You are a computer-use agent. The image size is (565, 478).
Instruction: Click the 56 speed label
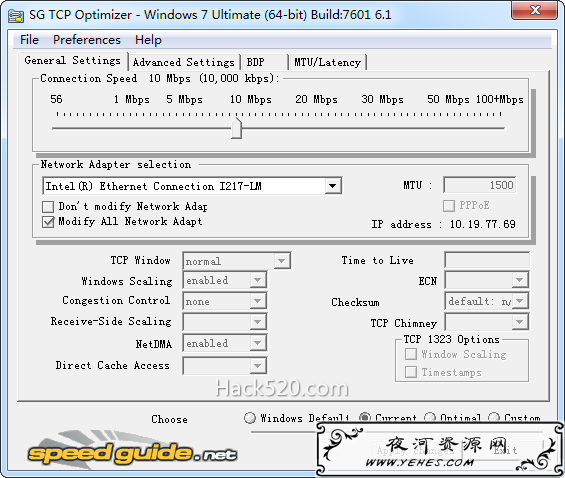56,99
